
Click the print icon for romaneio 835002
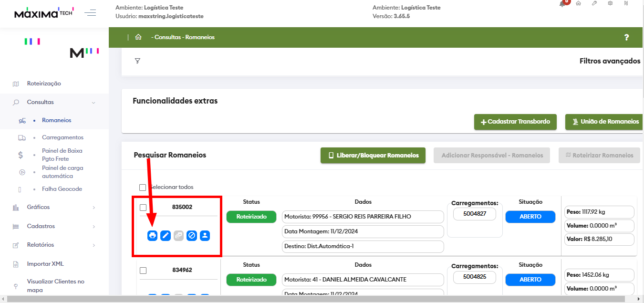point(152,235)
